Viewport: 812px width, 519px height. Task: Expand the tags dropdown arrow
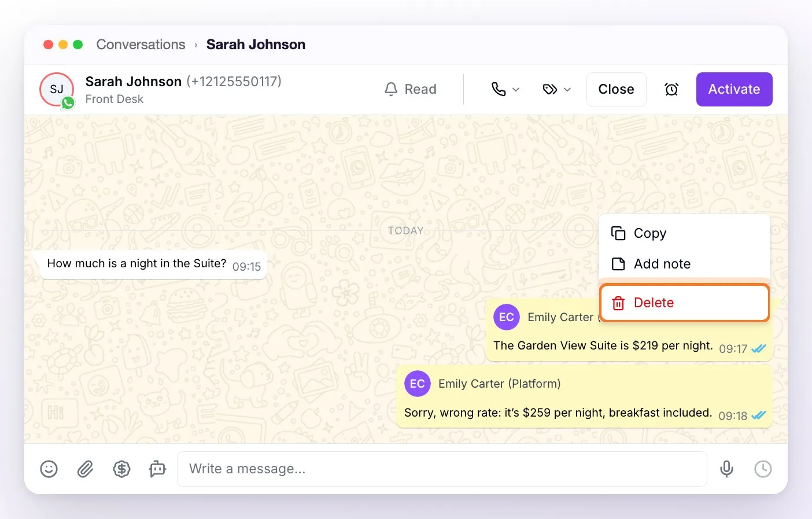pyautogui.click(x=567, y=90)
